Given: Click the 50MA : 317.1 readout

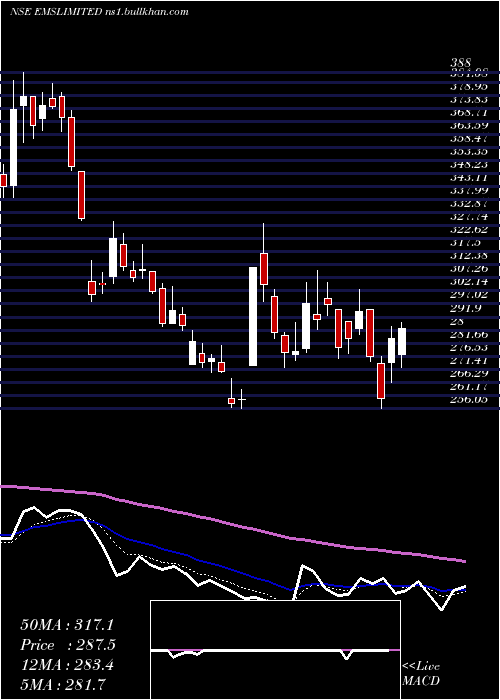Looking at the screenshot, I should coord(67,625).
